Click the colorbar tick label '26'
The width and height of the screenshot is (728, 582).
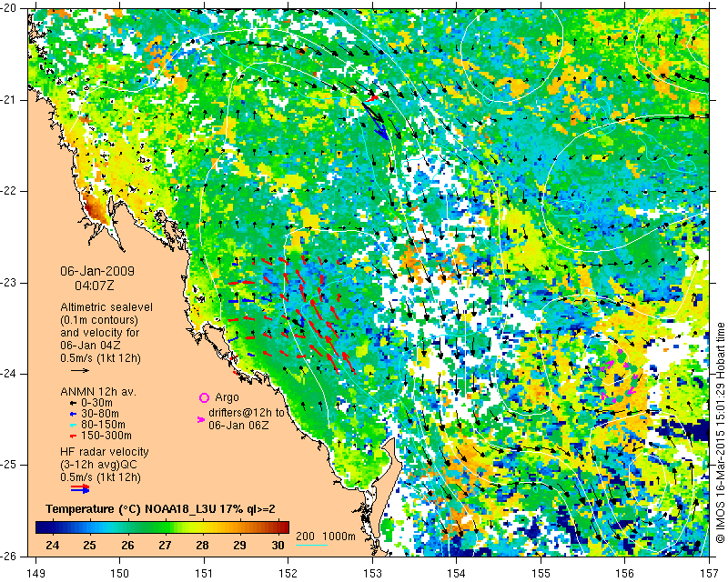(x=127, y=545)
